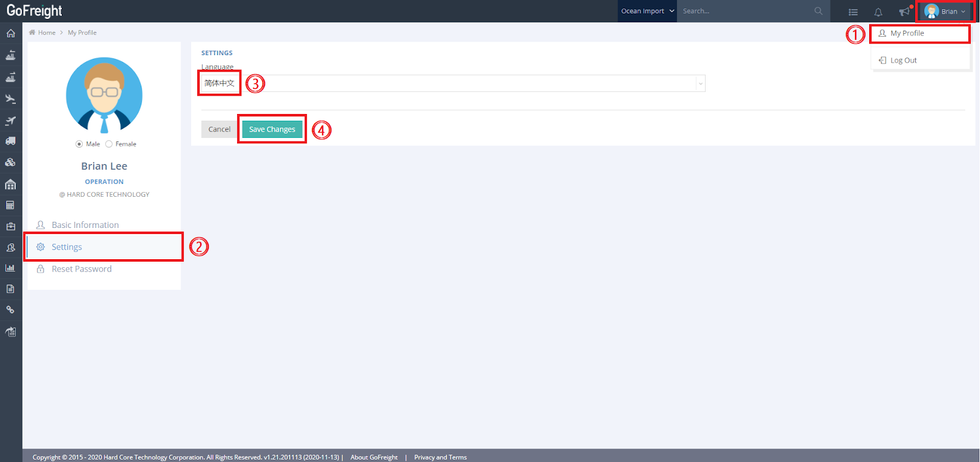Open the warehouse icon in the sidebar

[x=10, y=184]
